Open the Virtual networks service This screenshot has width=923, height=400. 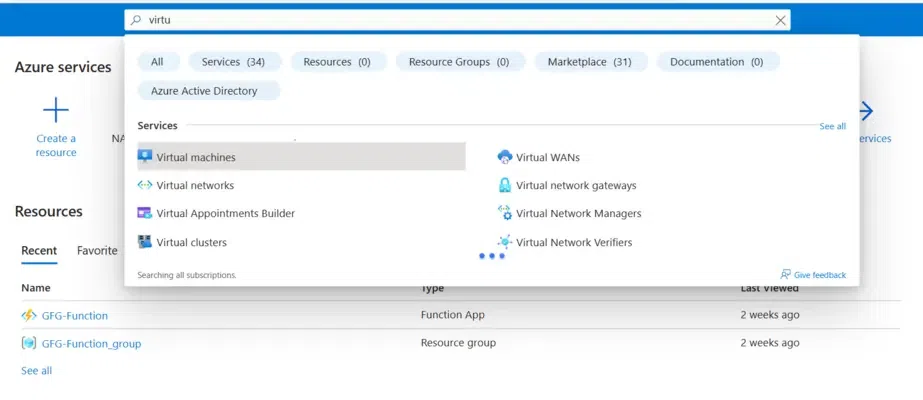[195, 185]
